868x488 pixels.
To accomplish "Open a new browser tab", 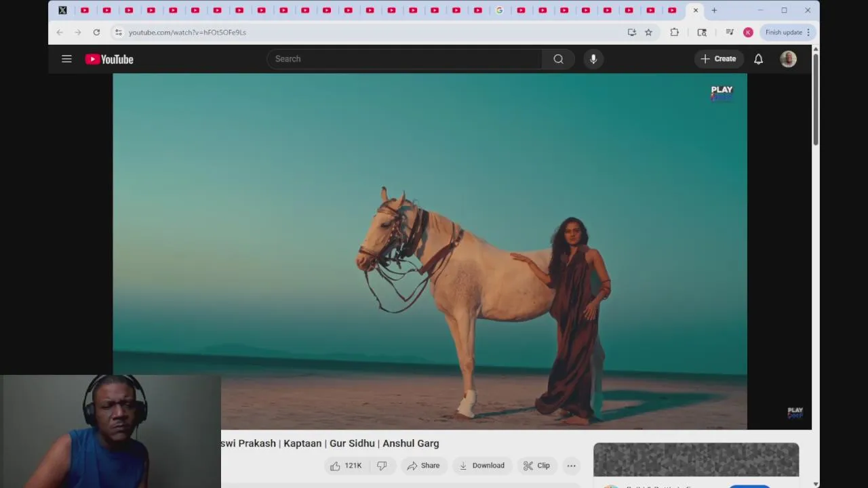I will click(x=714, y=10).
